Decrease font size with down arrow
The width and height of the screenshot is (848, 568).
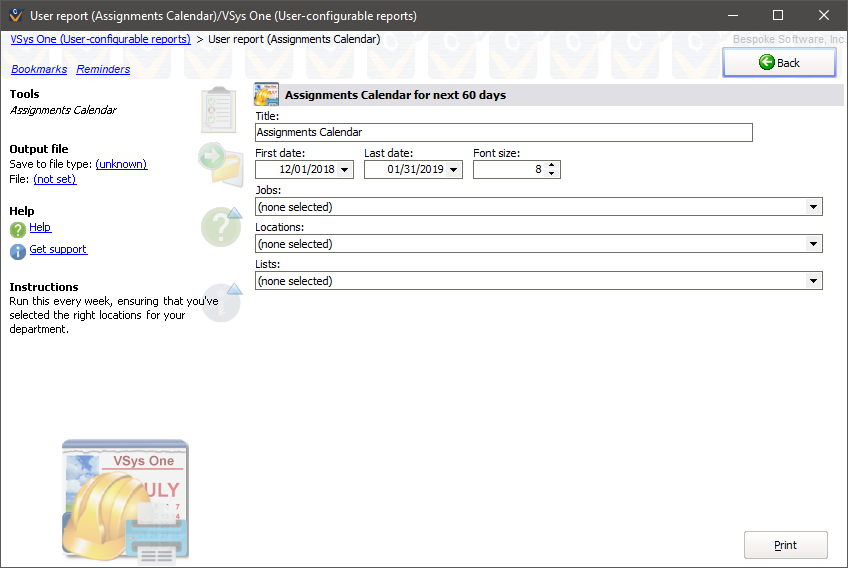[553, 174]
